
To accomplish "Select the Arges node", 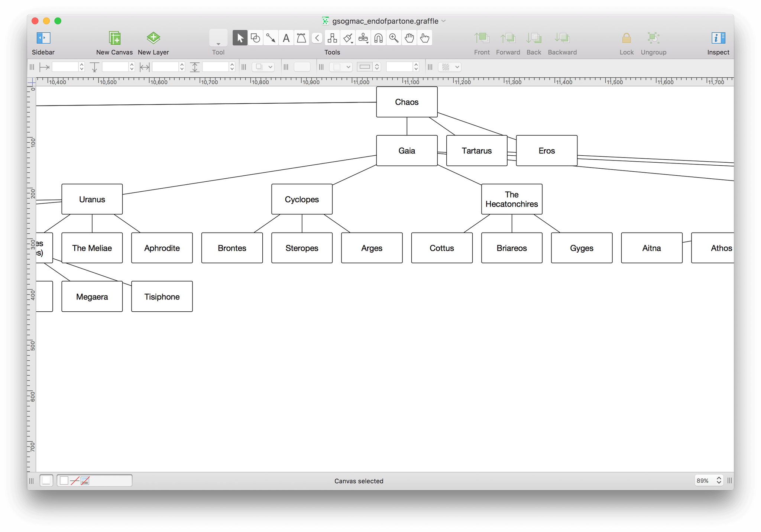I will (372, 248).
